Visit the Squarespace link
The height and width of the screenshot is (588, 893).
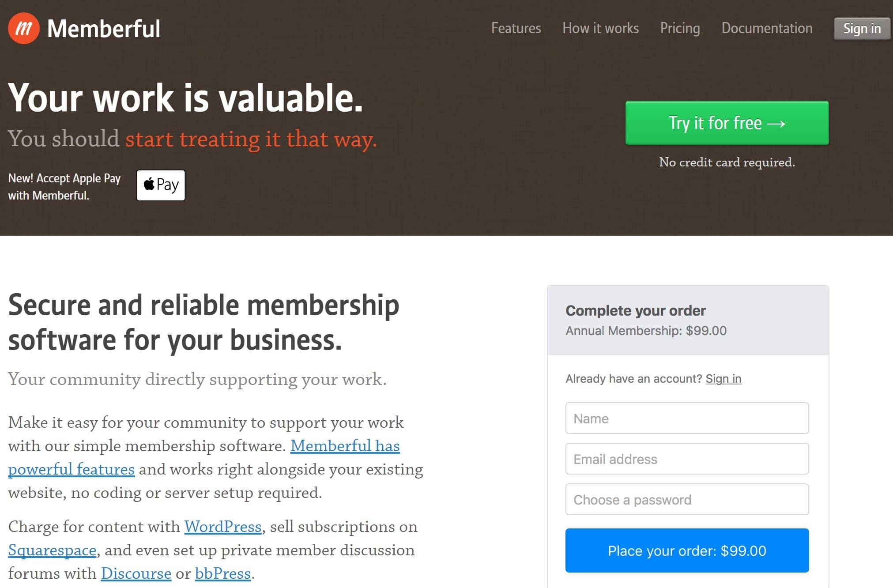(52, 550)
